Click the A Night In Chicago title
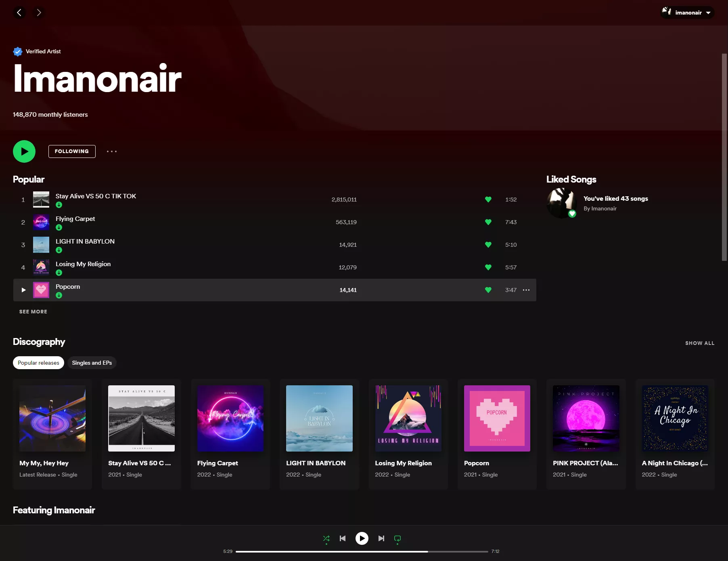728x561 pixels. click(675, 463)
